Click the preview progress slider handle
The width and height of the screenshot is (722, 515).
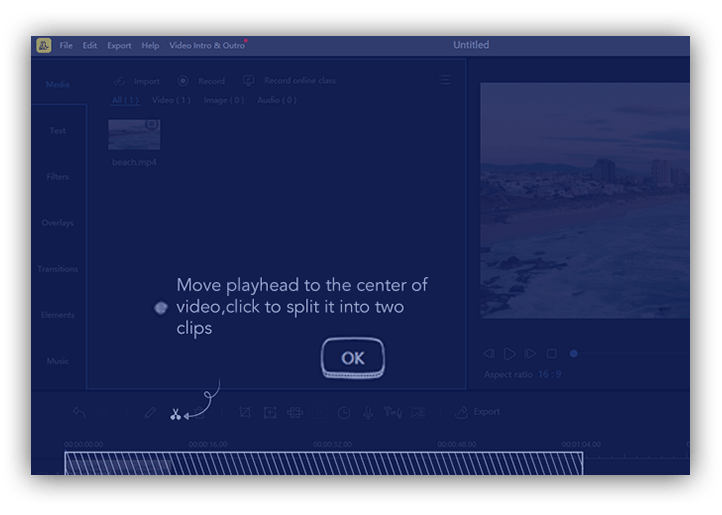click(x=573, y=353)
